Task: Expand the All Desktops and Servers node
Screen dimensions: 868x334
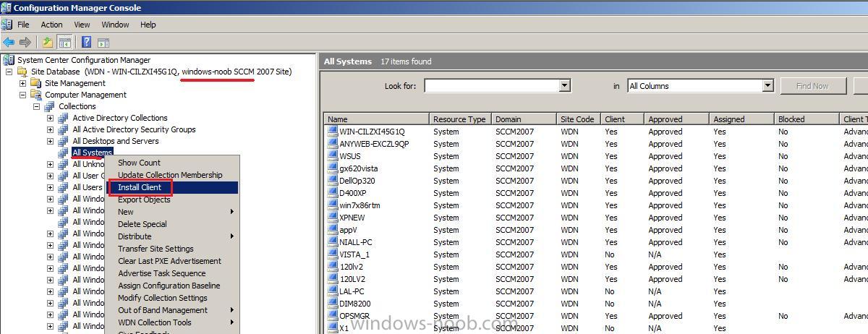Action: (x=50, y=141)
